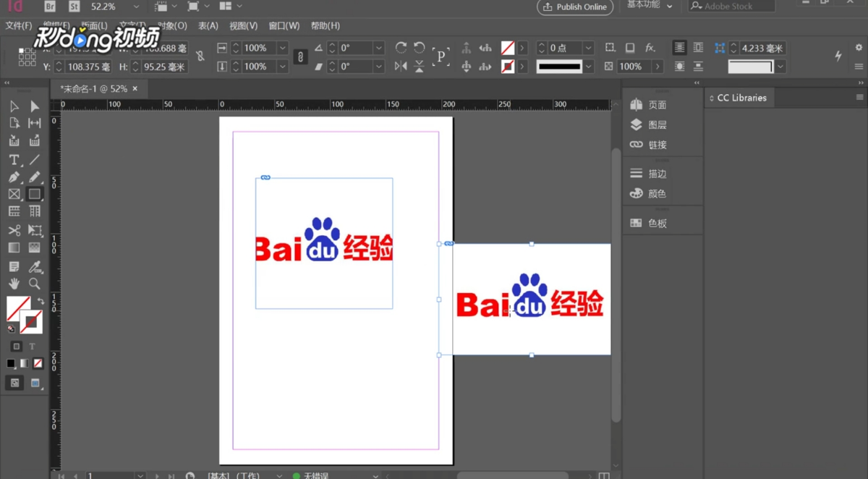Image resolution: width=868 pixels, height=479 pixels.
Task: Select the Gradient Swatch tool
Action: click(14, 247)
